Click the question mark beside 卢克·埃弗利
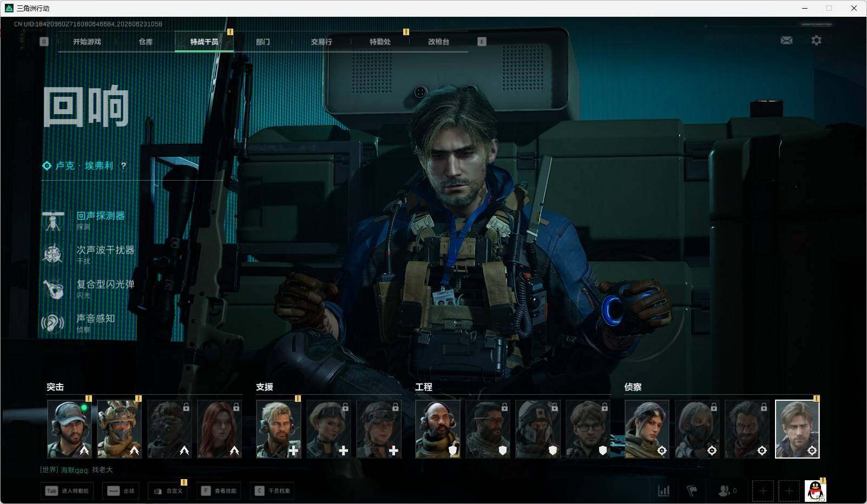This screenshot has width=867, height=504. tap(123, 165)
